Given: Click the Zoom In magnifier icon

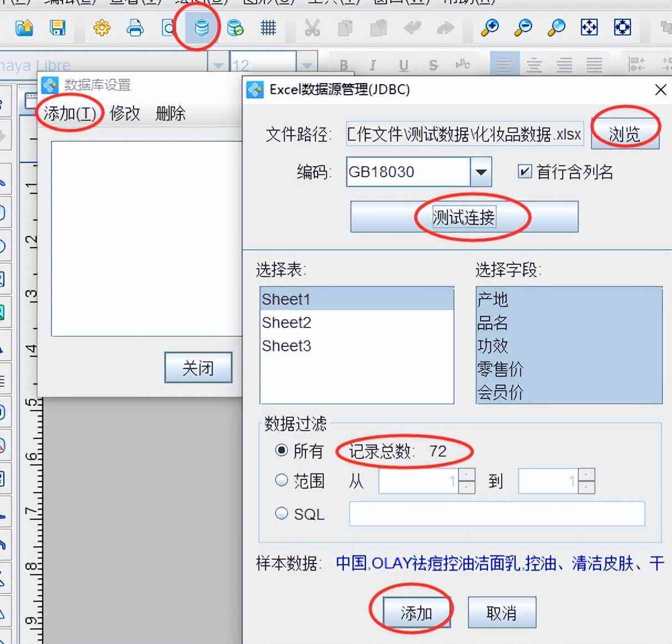Looking at the screenshot, I should point(489,27).
